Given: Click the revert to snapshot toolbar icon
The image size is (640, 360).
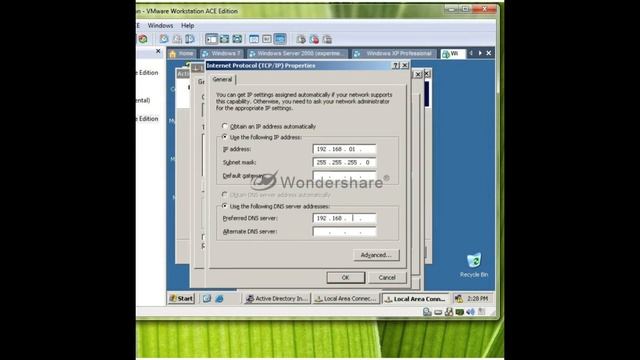Looking at the screenshot, I should coord(177,39).
